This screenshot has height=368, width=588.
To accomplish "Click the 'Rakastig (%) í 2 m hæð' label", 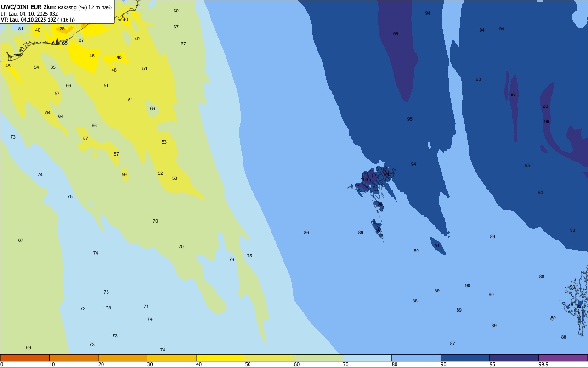I will [x=85, y=7].
